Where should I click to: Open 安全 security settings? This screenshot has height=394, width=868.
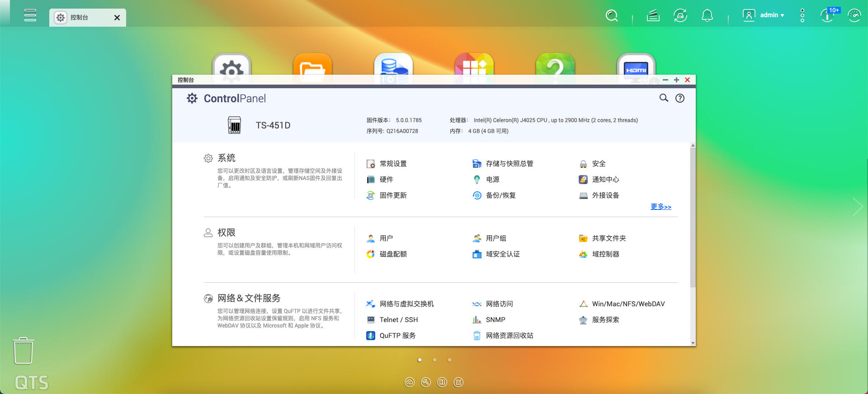pyautogui.click(x=592, y=164)
